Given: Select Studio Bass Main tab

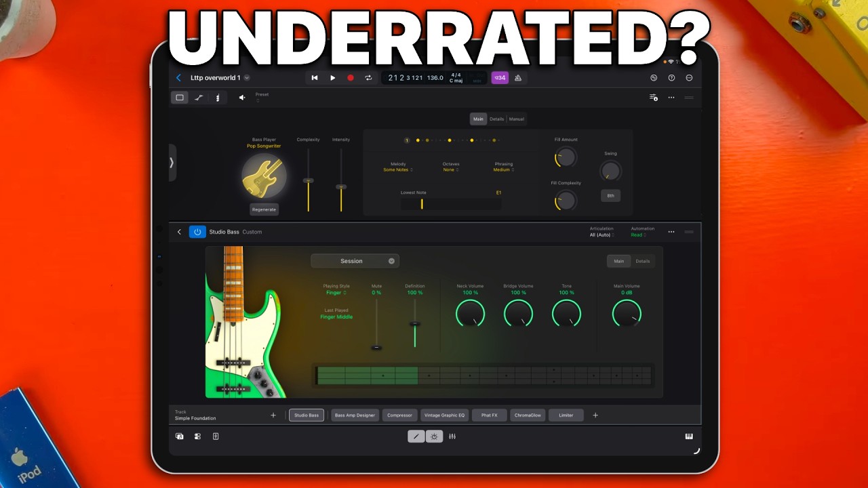Looking at the screenshot, I should tap(619, 261).
